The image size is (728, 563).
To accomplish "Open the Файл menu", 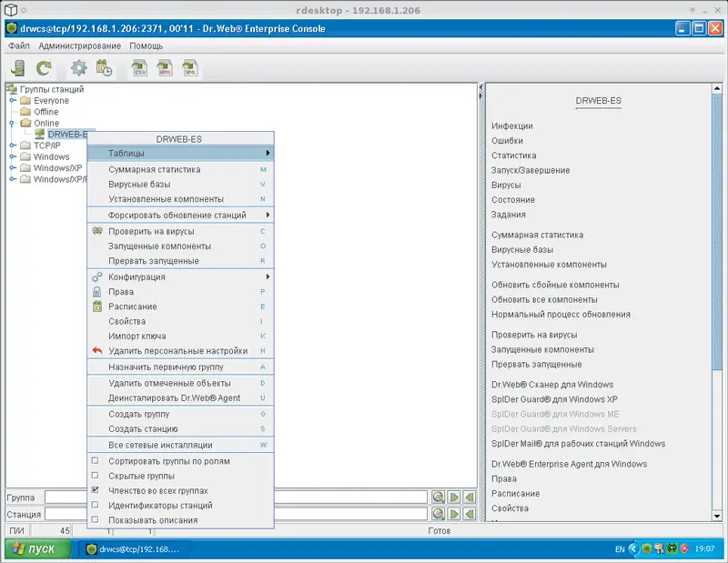I will [19, 46].
